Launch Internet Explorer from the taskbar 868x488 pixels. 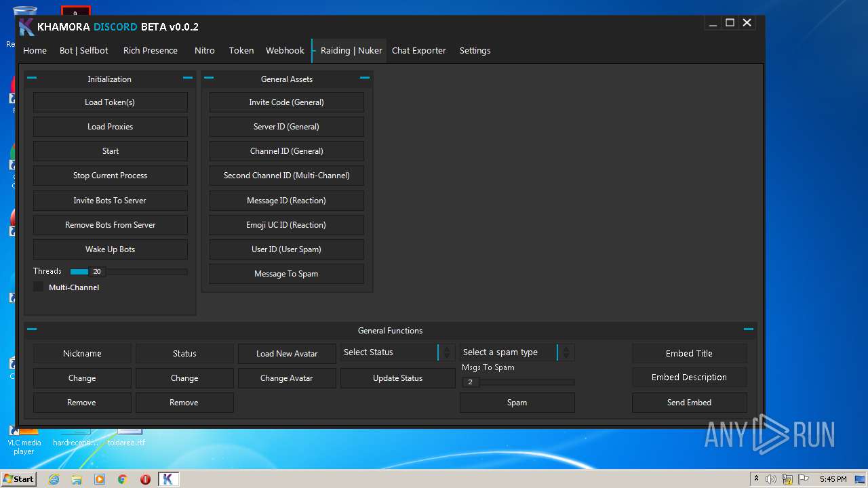[54, 479]
